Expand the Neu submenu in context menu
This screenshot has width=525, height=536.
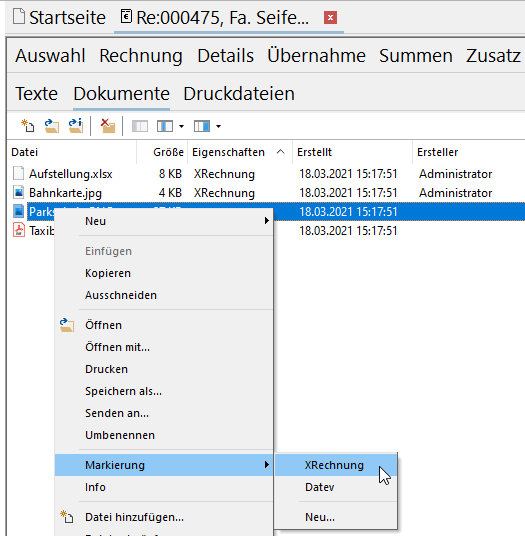[164, 221]
